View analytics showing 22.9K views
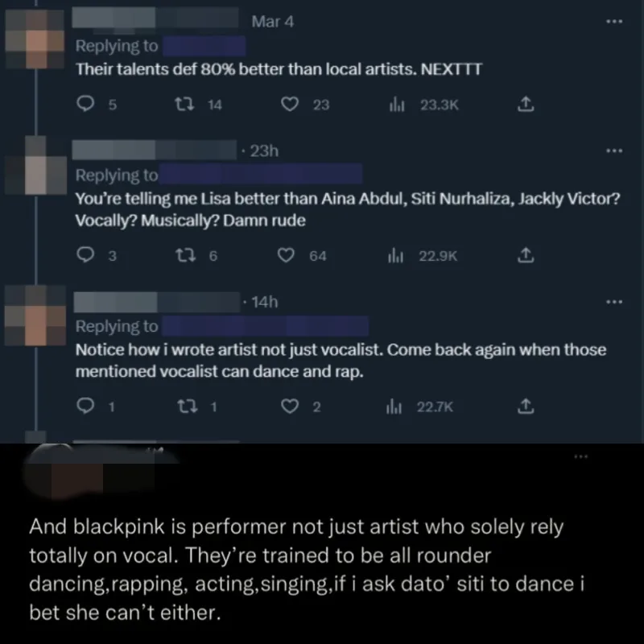Screen dimensions: 644x644 coord(395,256)
